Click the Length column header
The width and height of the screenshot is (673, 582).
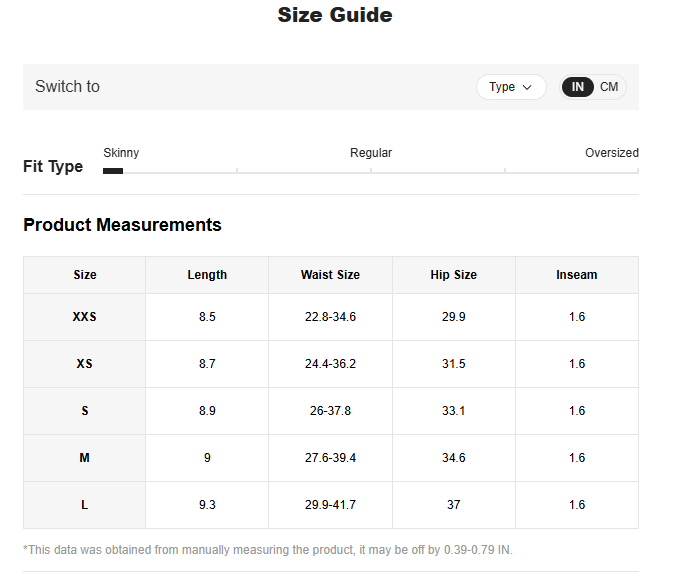207,275
